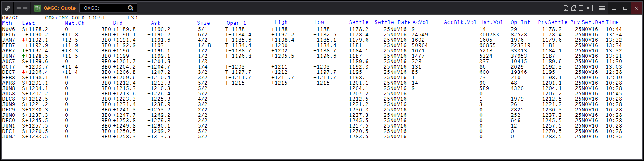The width and height of the screenshot is (644, 161).
Task: Select the JUN2 contract month
Action: 9,137
